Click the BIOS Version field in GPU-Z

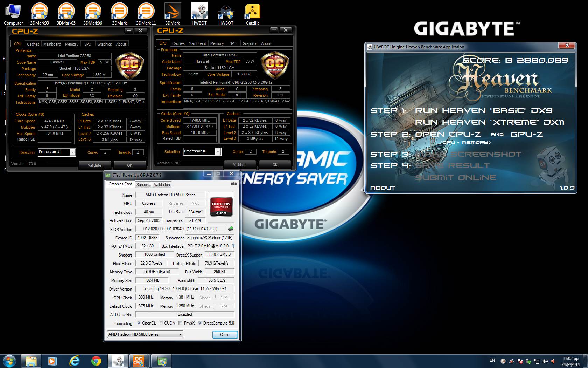(180, 229)
